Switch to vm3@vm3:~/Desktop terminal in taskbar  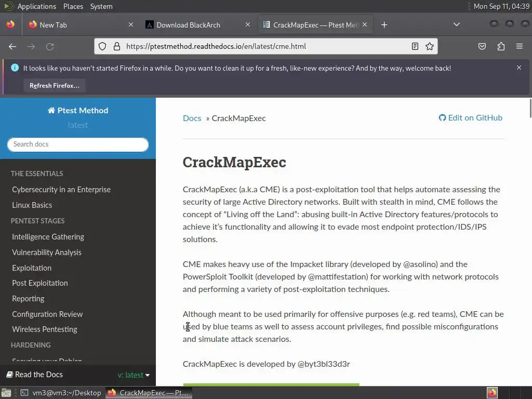[61, 393]
